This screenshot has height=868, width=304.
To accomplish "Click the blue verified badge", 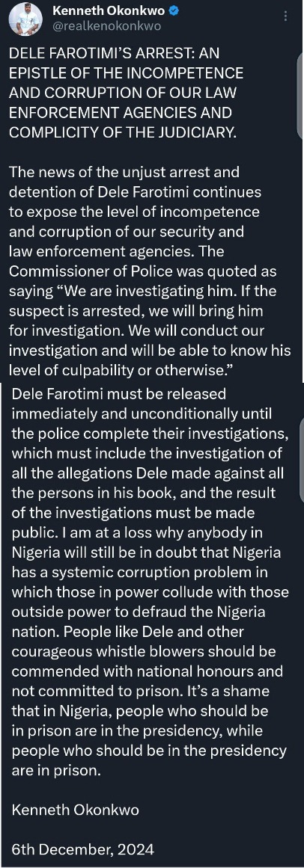I will click(x=174, y=10).
